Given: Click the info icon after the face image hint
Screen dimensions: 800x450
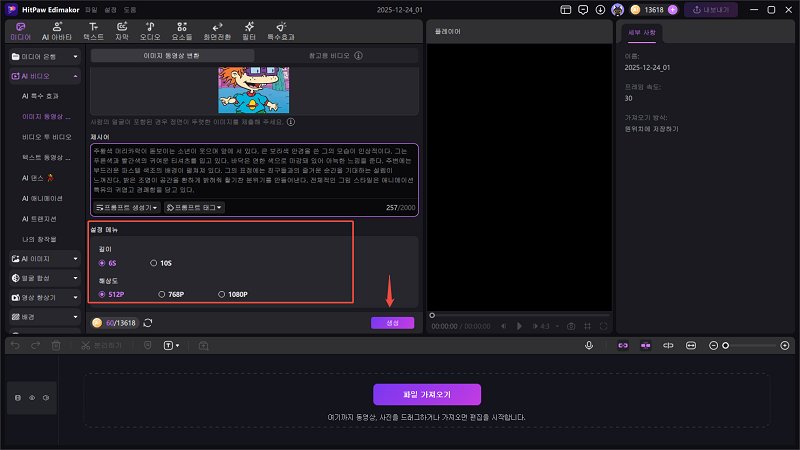Looking at the screenshot, I should pyautogui.click(x=291, y=122).
